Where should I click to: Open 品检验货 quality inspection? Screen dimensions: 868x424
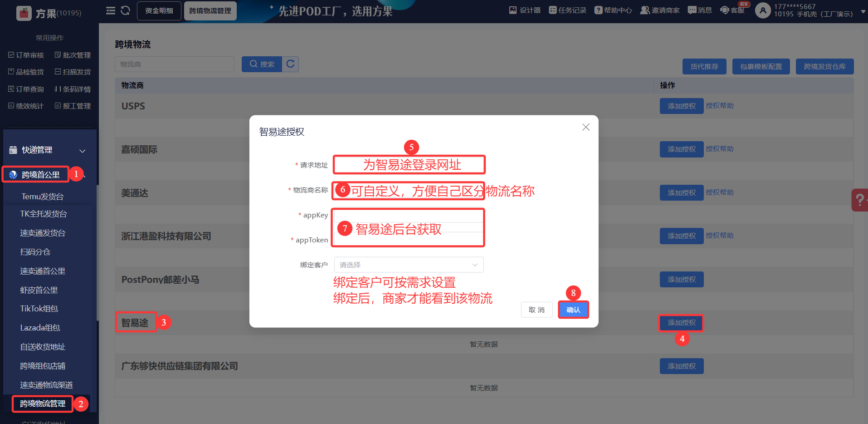(26, 72)
